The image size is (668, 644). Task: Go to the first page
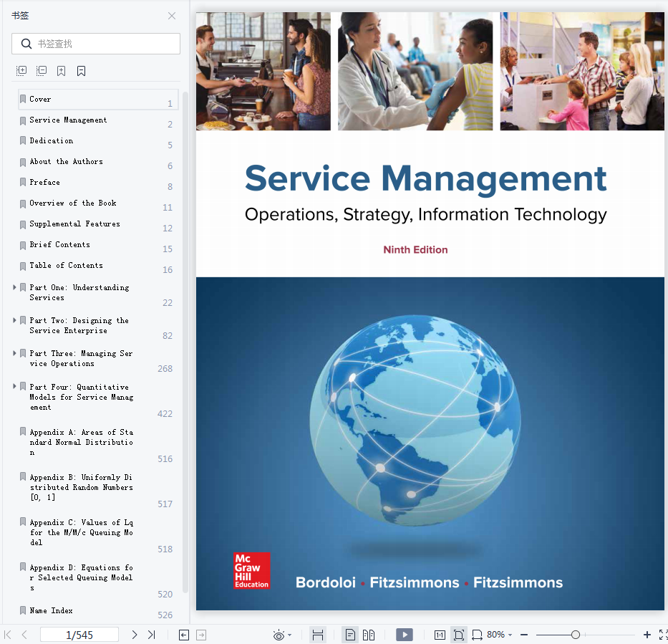pyautogui.click(x=8, y=635)
